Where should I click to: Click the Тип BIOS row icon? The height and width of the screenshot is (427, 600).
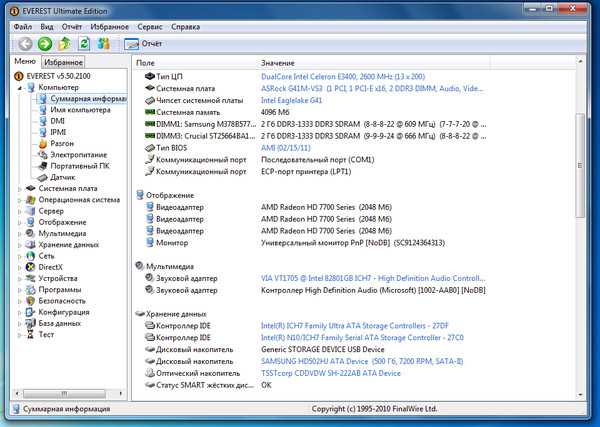tap(148, 148)
